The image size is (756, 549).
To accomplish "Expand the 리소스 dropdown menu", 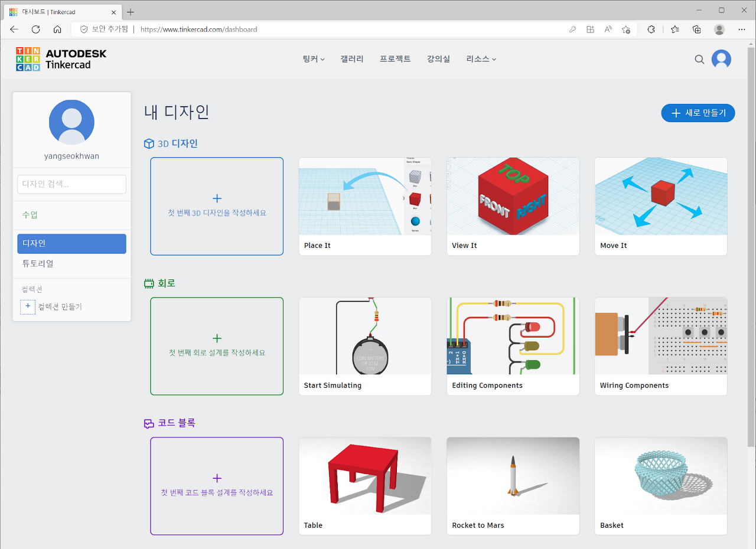I will pyautogui.click(x=481, y=59).
